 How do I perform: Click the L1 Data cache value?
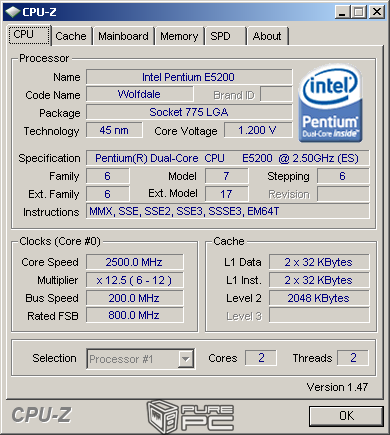pos(319,262)
